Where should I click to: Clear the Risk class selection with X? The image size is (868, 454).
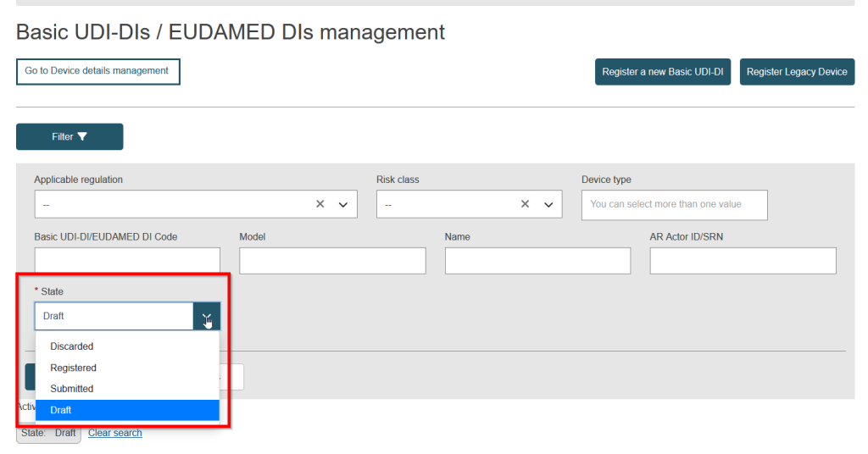tap(525, 204)
